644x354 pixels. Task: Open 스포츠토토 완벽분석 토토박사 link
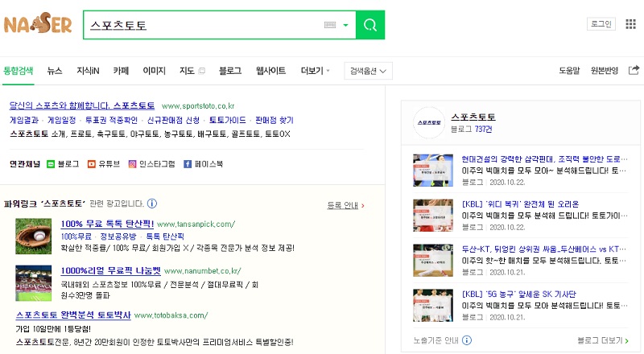(x=73, y=315)
